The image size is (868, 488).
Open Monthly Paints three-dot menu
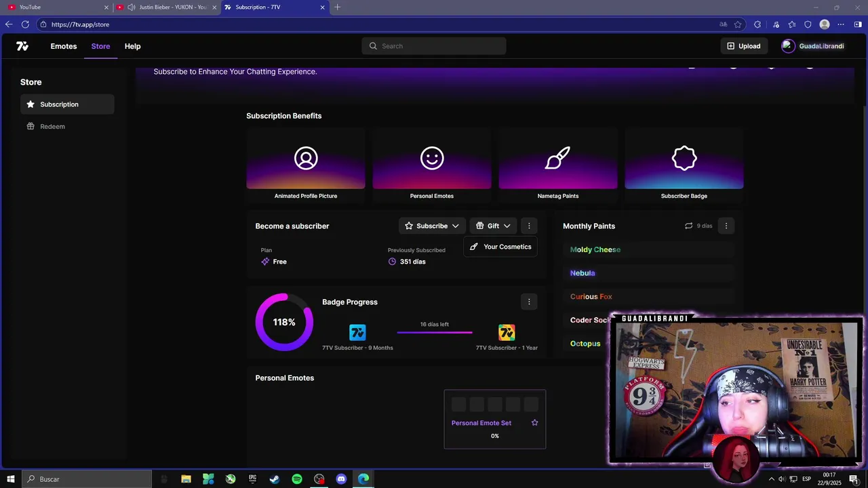pyautogui.click(x=726, y=226)
